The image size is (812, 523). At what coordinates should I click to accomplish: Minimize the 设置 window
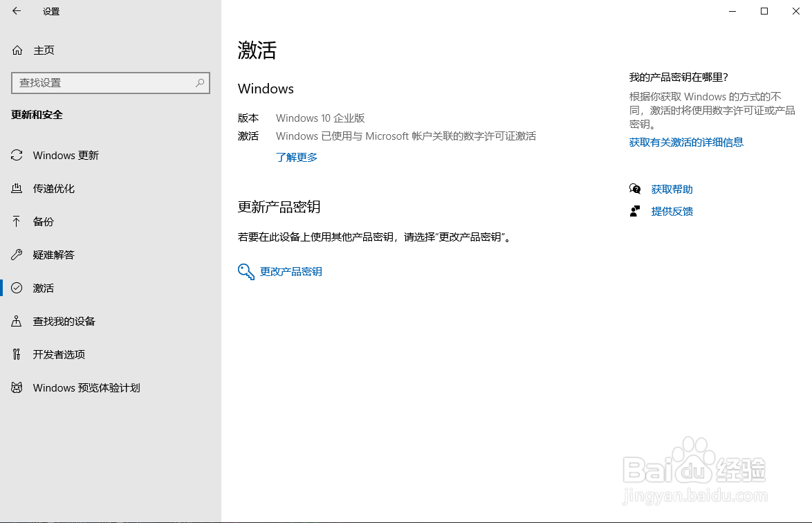point(732,11)
